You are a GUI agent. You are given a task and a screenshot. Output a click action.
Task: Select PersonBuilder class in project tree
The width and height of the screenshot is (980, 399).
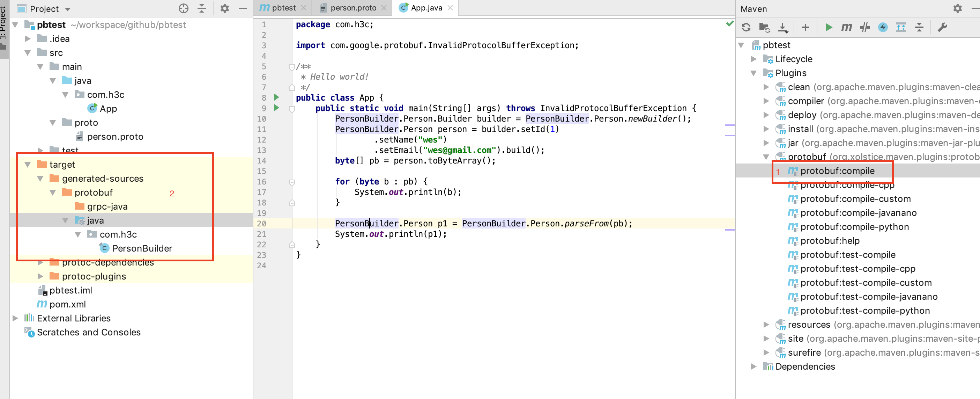point(142,248)
